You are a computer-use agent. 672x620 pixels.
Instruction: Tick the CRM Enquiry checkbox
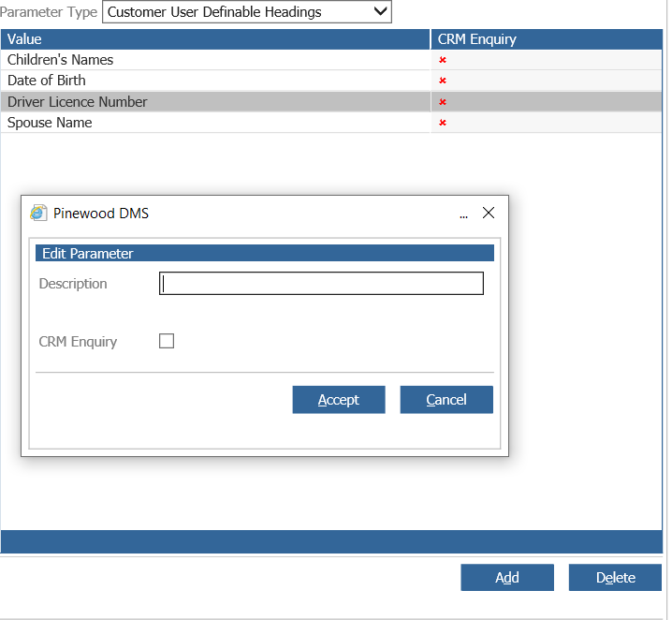(x=167, y=341)
